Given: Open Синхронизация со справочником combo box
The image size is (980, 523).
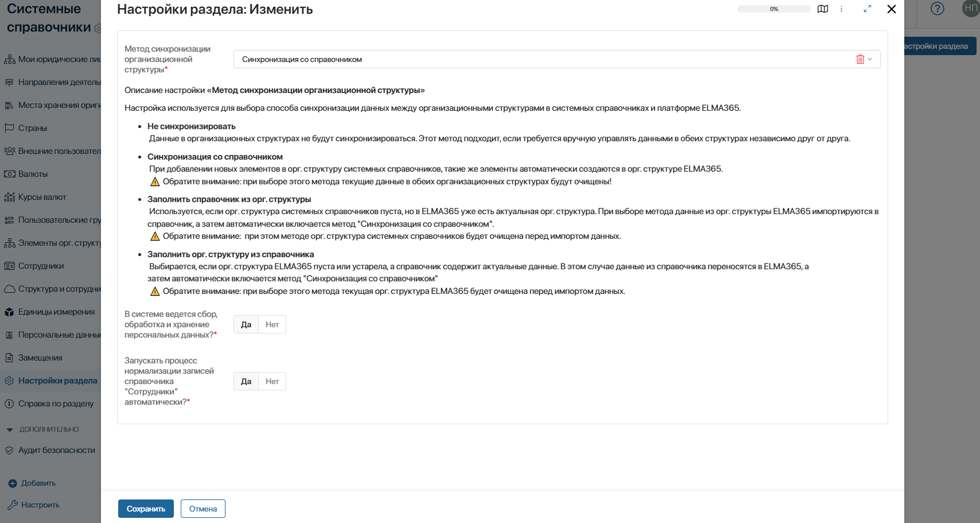Looking at the screenshot, I should point(557,59).
